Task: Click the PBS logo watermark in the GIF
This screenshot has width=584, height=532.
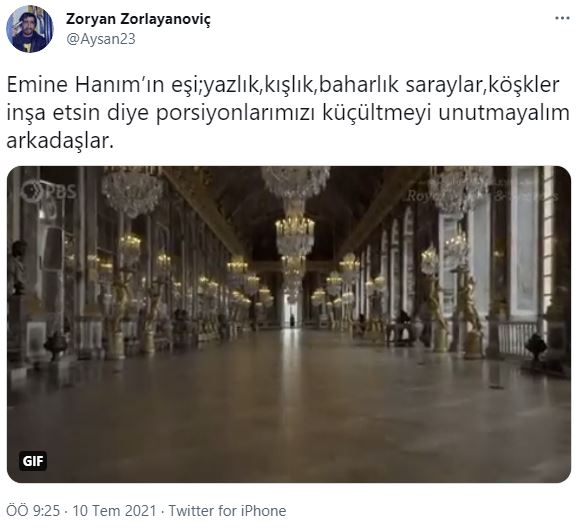Action: point(49,191)
